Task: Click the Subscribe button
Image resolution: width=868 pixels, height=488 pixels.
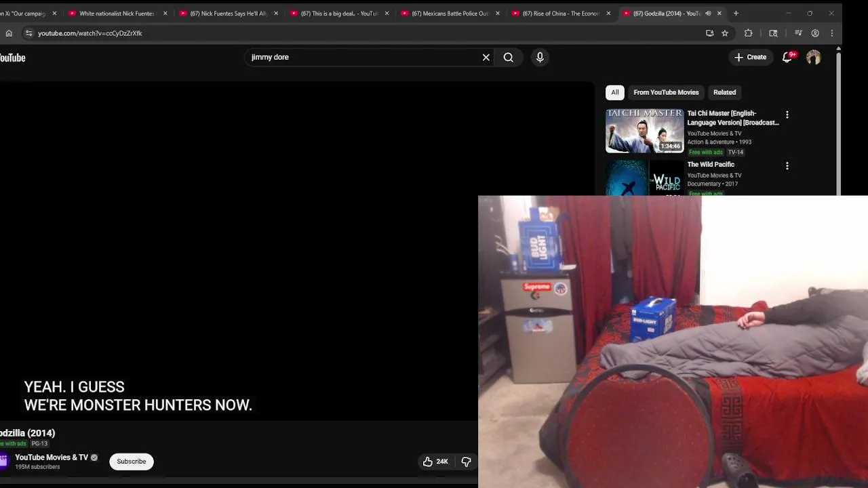Action: coord(132,462)
